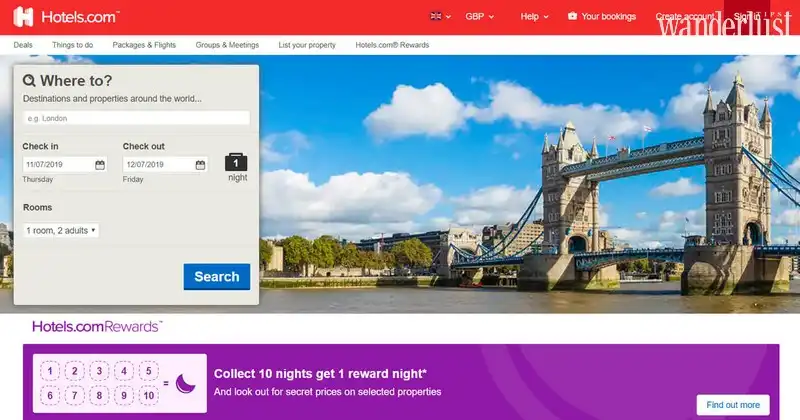800x420 pixels.
Task: Click the 1 night suitcase icon
Action: click(x=237, y=162)
